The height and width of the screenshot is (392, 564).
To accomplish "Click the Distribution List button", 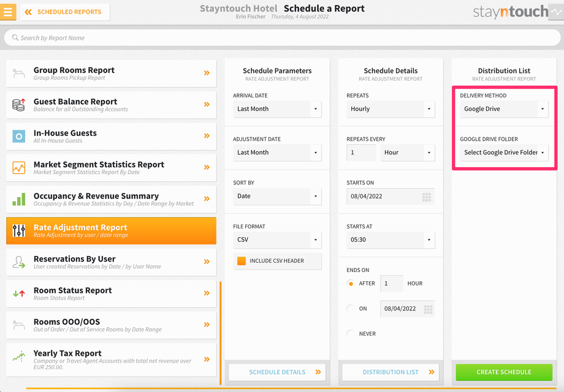I will [391, 372].
